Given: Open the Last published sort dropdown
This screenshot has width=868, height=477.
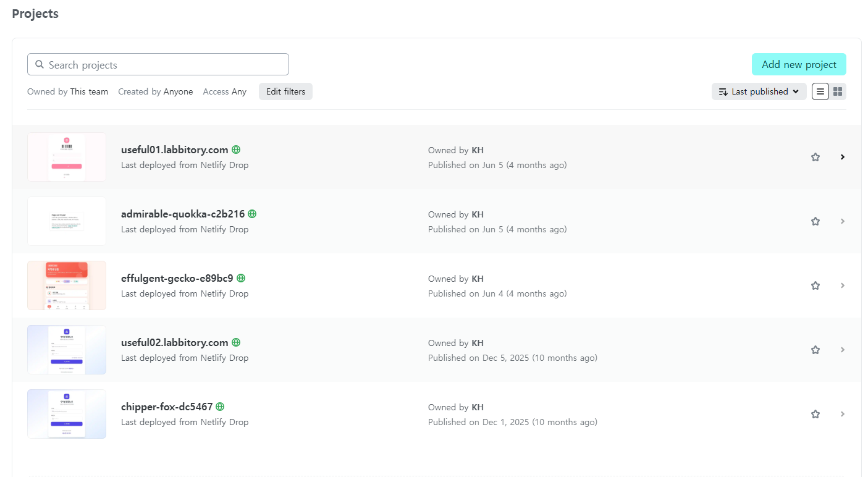Looking at the screenshot, I should [x=759, y=91].
